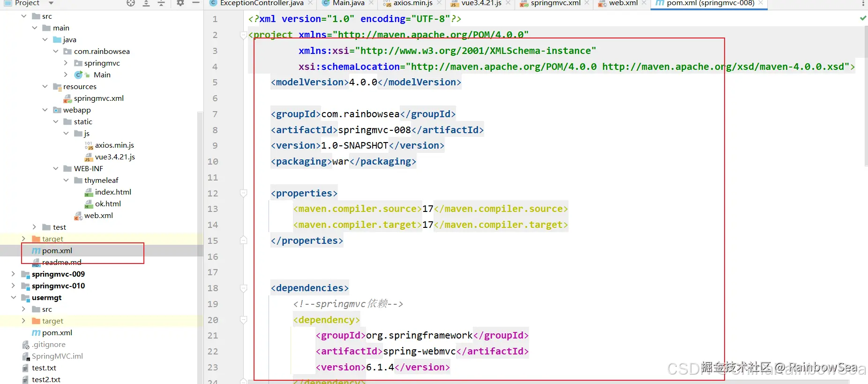868x384 pixels.
Task: Close the ExceptionController.java tab
Action: coord(311,3)
